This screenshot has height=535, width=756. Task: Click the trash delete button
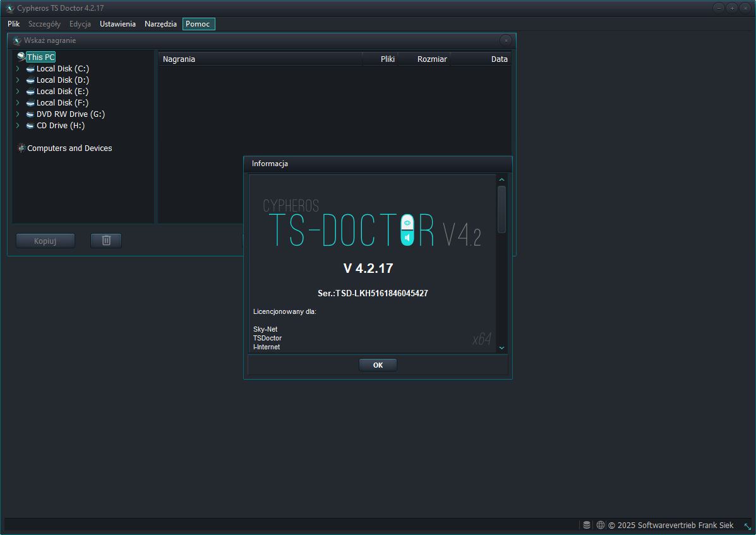(x=106, y=241)
